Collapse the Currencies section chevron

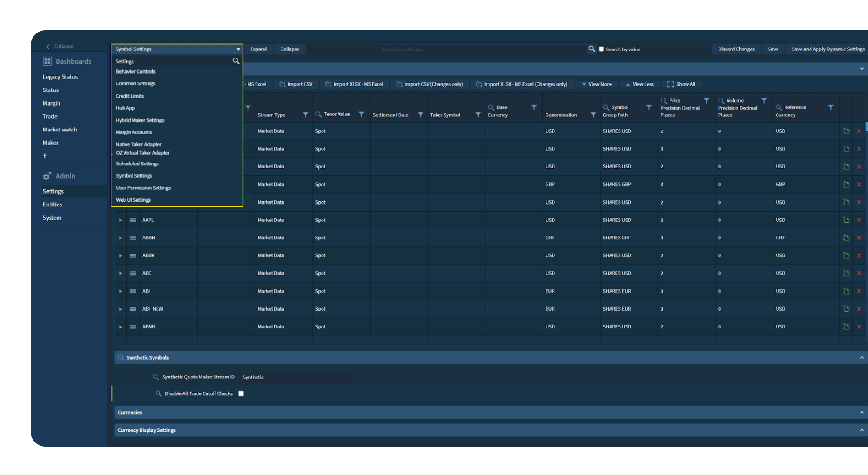(x=862, y=412)
